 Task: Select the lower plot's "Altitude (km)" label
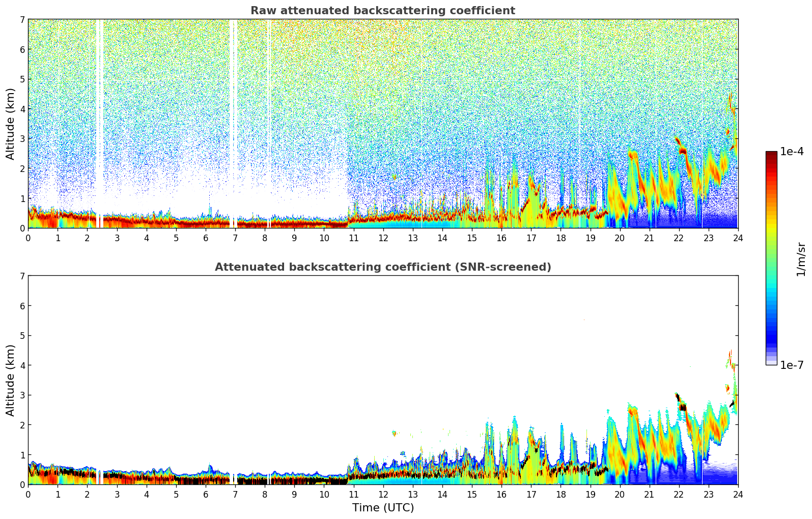[11, 380]
